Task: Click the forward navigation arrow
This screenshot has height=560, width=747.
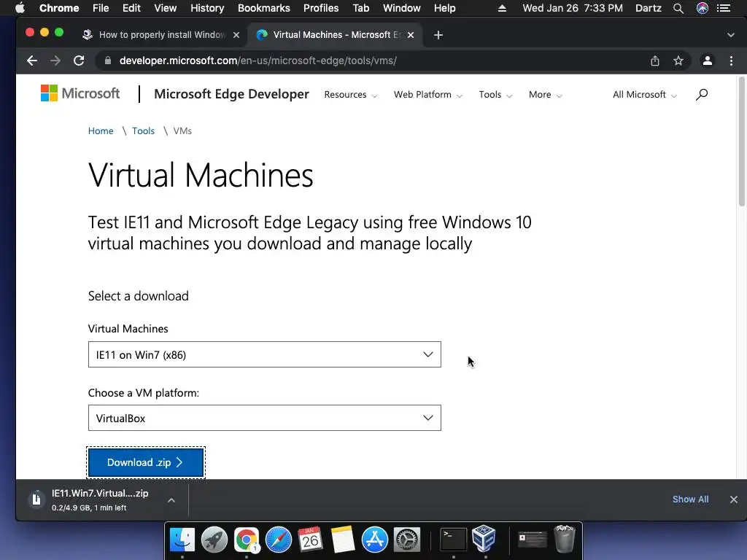Action: (x=55, y=61)
